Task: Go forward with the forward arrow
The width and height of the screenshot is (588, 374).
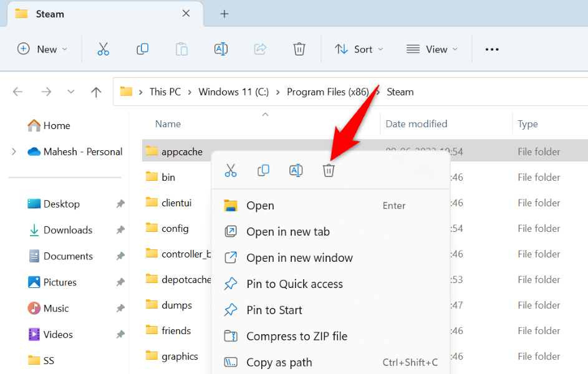Action: click(x=46, y=92)
